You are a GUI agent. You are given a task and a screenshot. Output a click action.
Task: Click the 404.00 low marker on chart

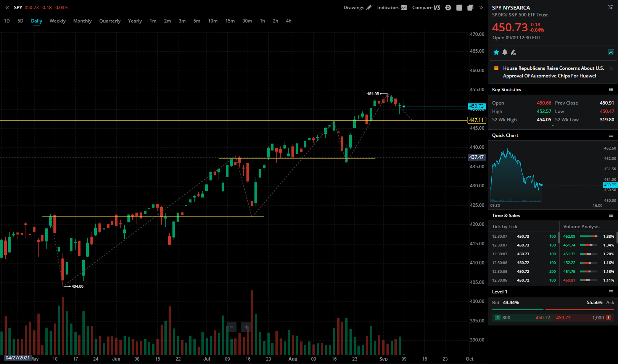tap(77, 286)
